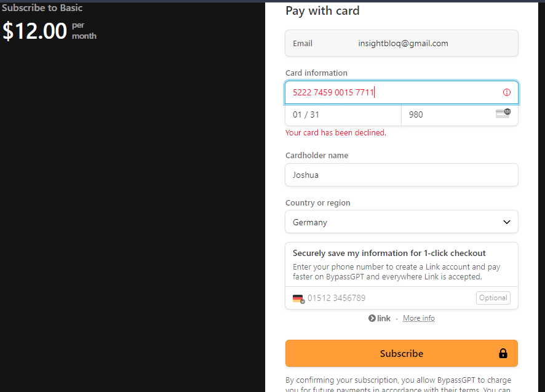Click the Cardholder name field with Joshua
The image size is (545, 392).
401,175
